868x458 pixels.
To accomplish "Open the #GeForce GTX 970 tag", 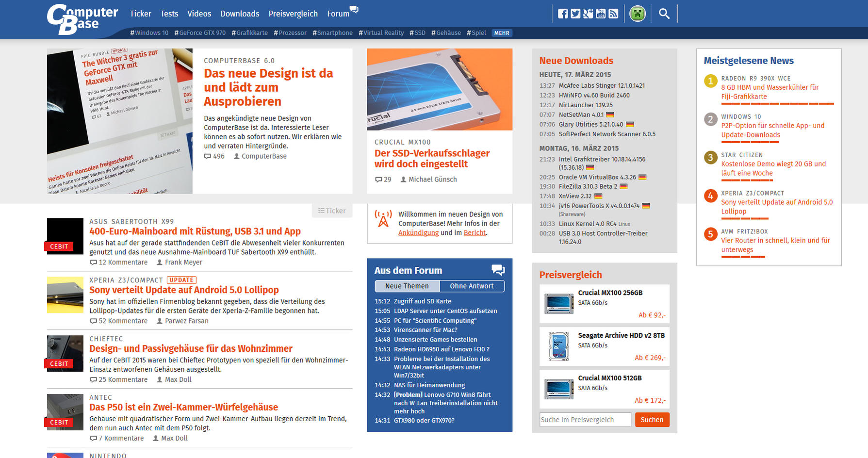I will click(x=200, y=33).
